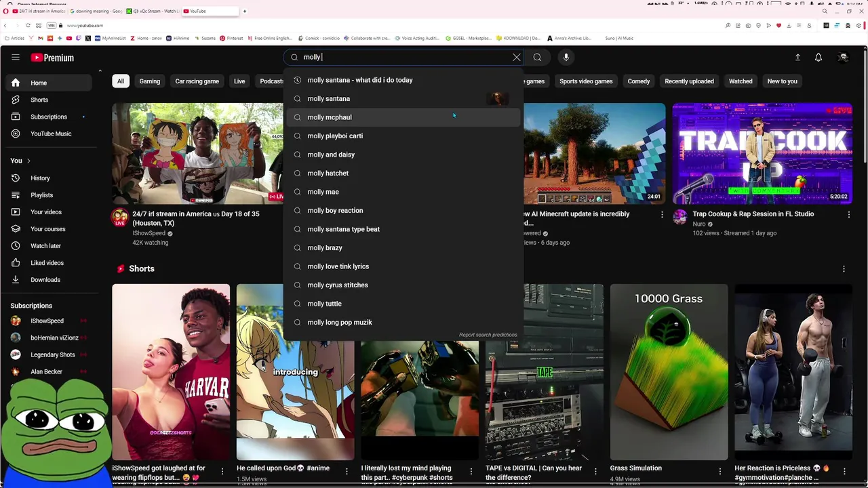Image resolution: width=868 pixels, height=488 pixels.
Task: Pick suggestion molly mcphaul
Action: (403, 117)
